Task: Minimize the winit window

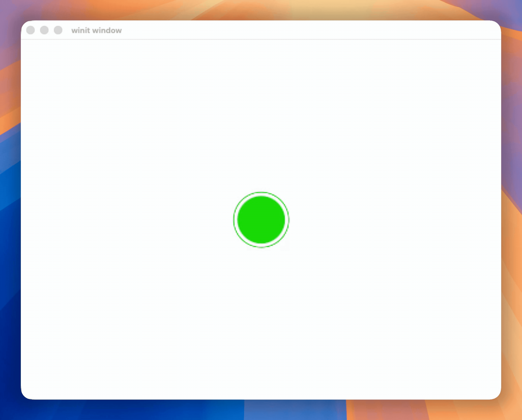Action: (44, 30)
